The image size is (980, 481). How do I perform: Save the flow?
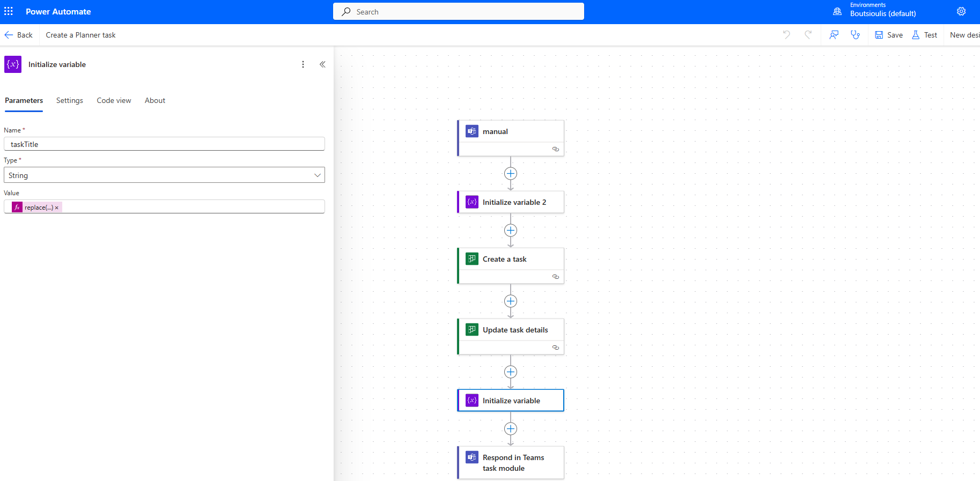click(x=889, y=35)
